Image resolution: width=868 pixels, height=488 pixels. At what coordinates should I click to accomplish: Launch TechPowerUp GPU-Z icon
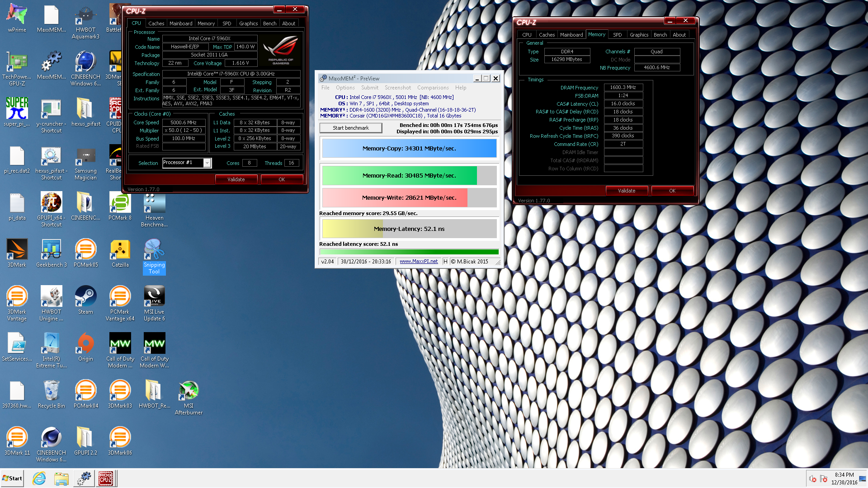[17, 68]
